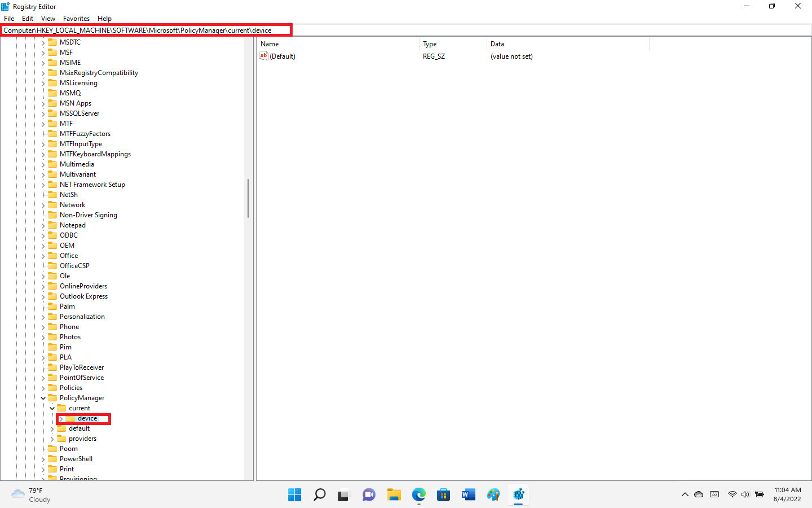Open the File menu
Screen dimensions: 812x508
coord(9,19)
